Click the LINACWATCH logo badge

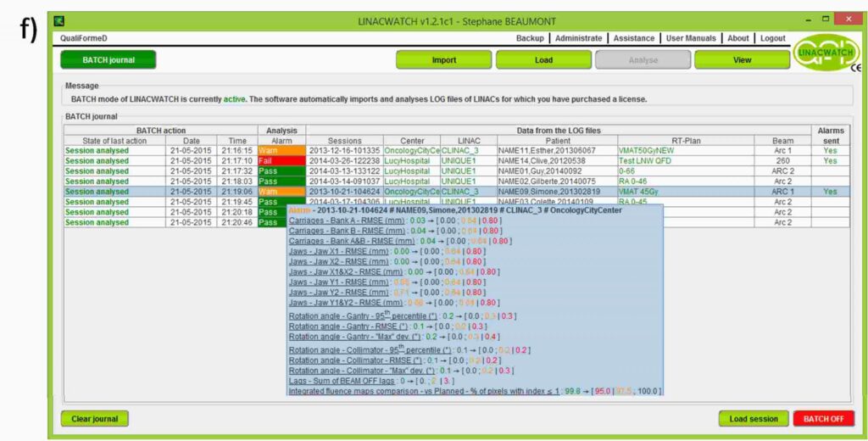point(826,53)
